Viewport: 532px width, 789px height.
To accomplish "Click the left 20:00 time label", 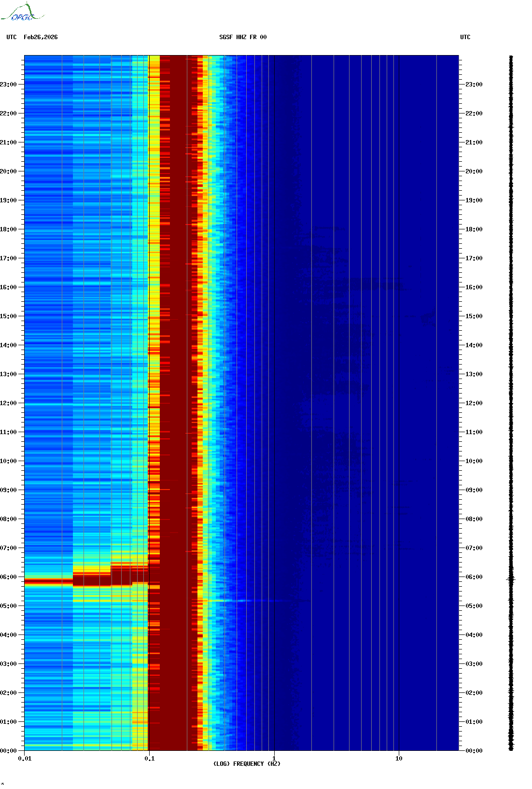I will click(8, 171).
